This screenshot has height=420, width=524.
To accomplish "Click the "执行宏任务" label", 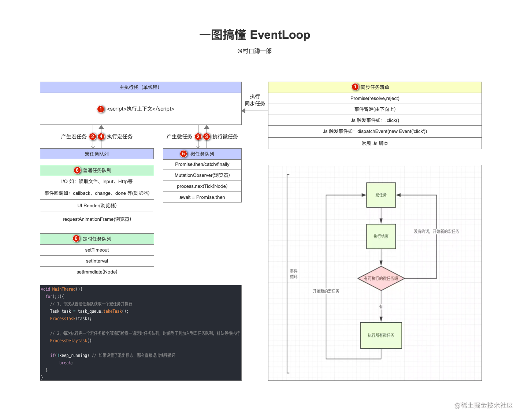I will click(120, 137).
